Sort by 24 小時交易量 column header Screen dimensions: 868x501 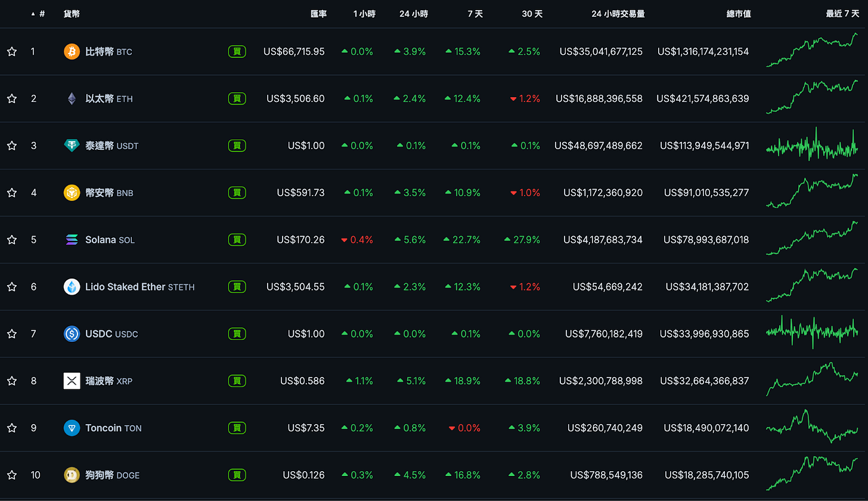pos(618,14)
